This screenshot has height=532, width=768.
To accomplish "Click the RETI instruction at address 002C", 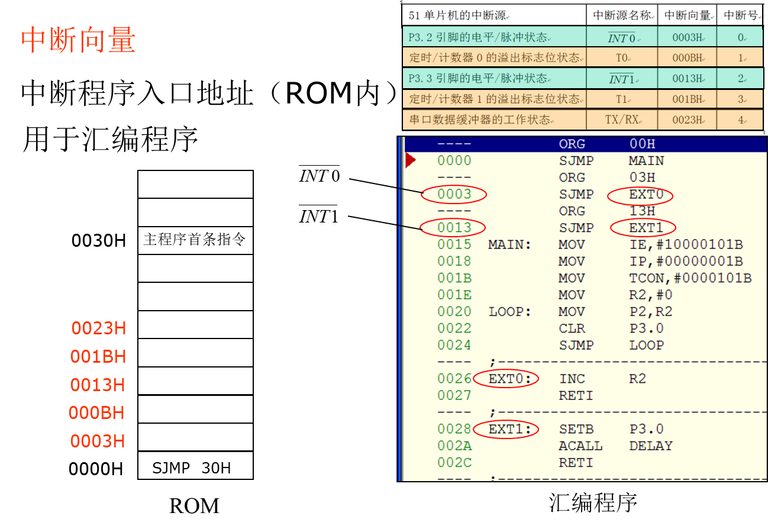I will (576, 463).
